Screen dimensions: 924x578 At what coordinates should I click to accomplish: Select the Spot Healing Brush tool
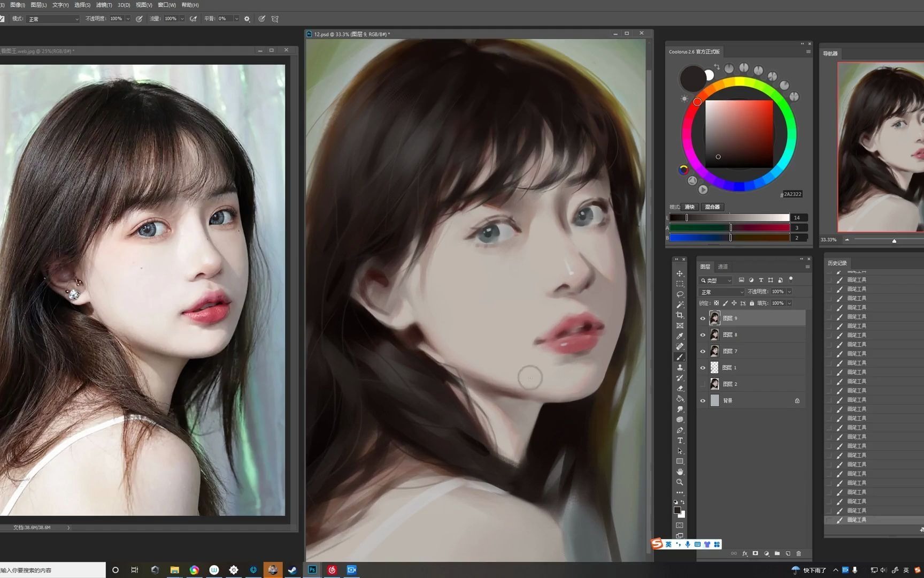[680, 346]
